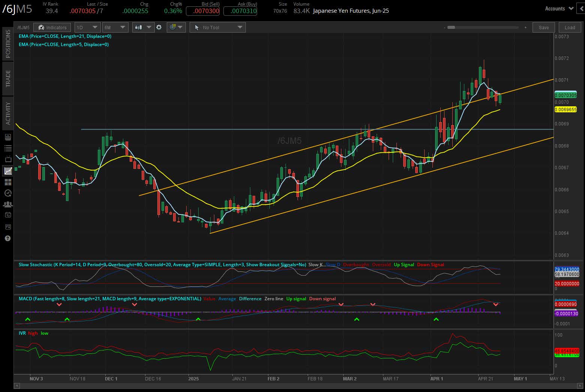Click the Load chart button
This screenshot has height=392, width=585.
click(x=570, y=27)
